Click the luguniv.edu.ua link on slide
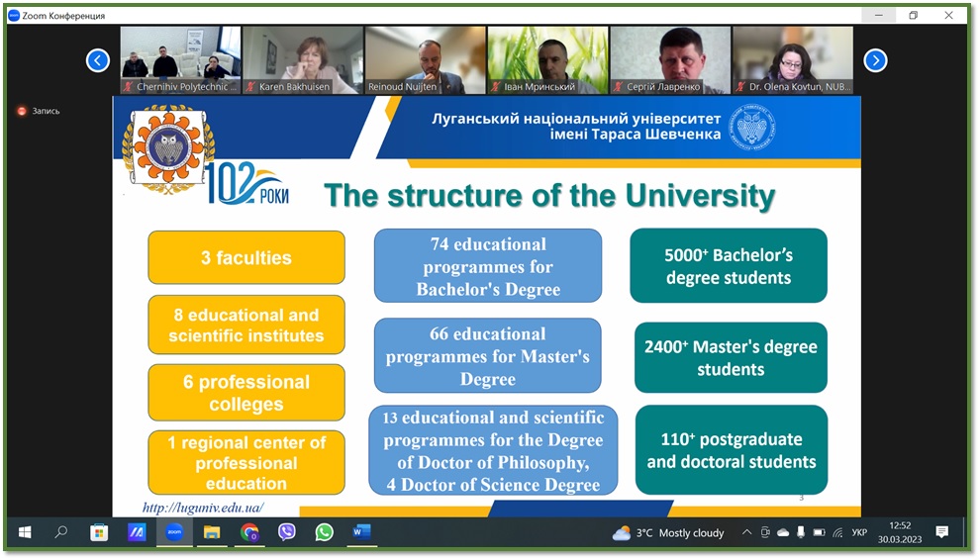The height and width of the screenshot is (560, 980). (x=203, y=508)
